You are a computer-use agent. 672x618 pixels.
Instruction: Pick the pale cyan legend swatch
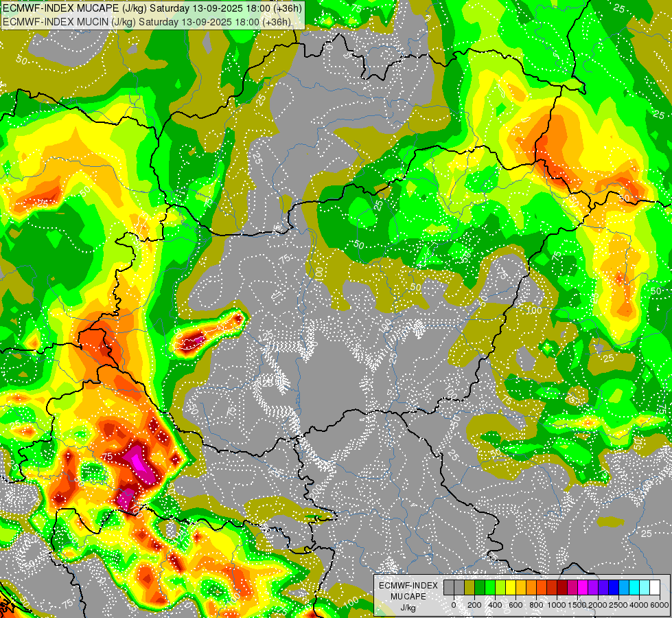coord(645,588)
